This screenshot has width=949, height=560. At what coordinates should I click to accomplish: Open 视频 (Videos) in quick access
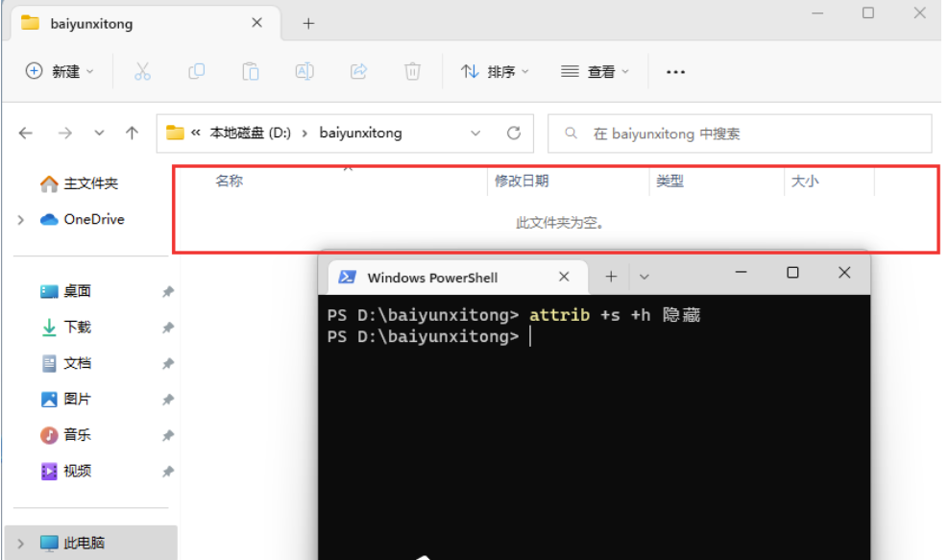pyautogui.click(x=65, y=471)
